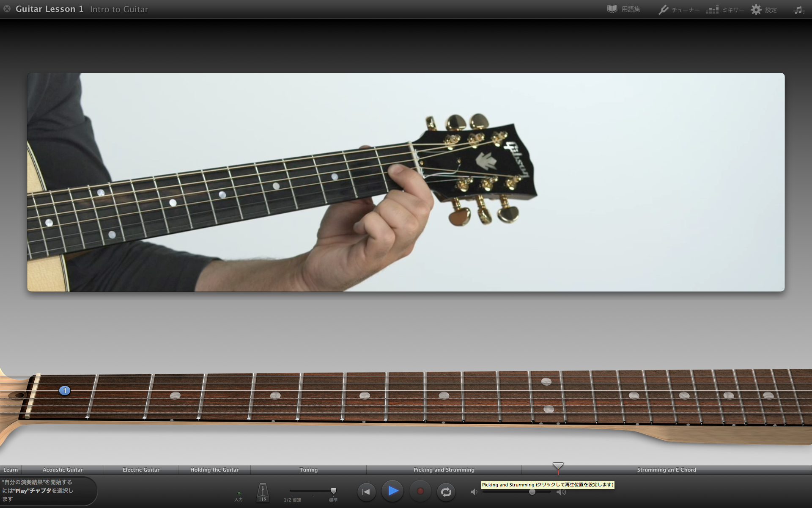Start recording with the red Record button
The image size is (812, 508).
coord(420,491)
